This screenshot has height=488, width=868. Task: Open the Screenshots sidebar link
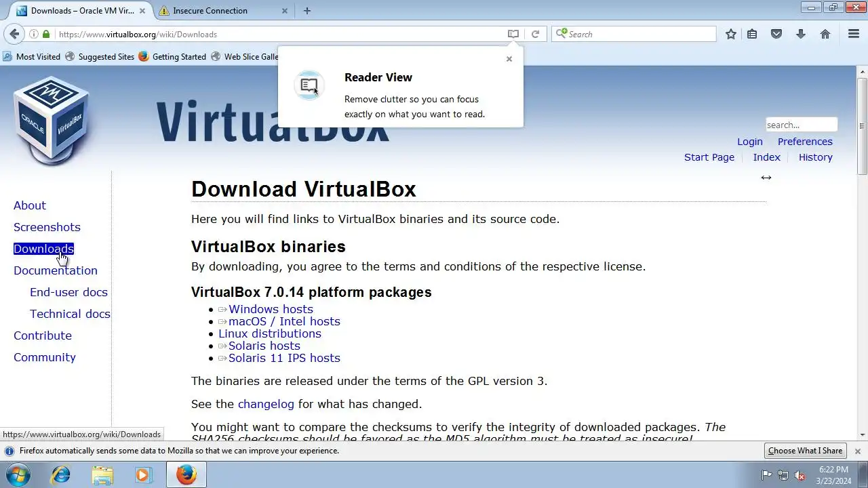(x=47, y=227)
